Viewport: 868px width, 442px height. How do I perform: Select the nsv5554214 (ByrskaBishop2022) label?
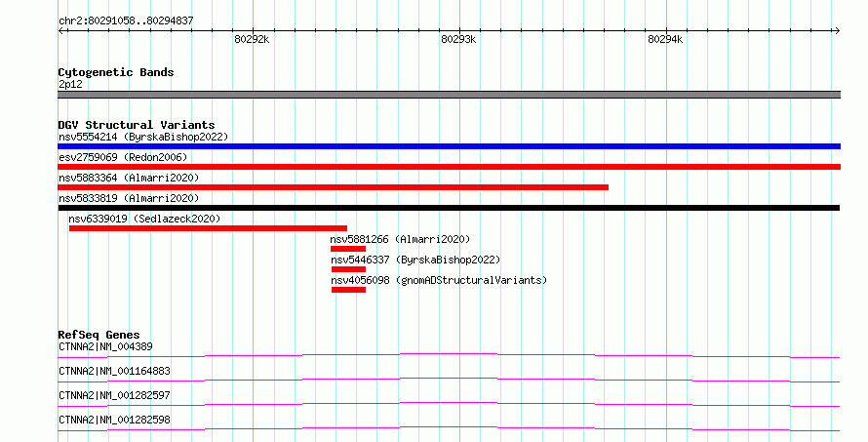143,137
